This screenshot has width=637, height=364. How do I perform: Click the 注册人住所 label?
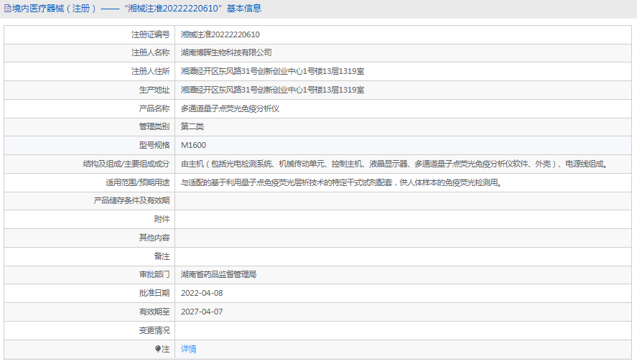point(150,72)
